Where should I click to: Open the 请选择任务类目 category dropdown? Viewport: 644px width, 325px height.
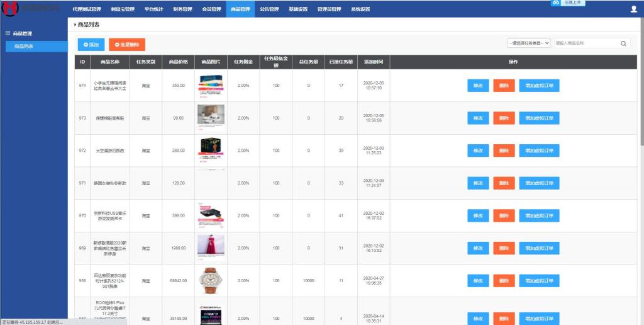point(528,43)
